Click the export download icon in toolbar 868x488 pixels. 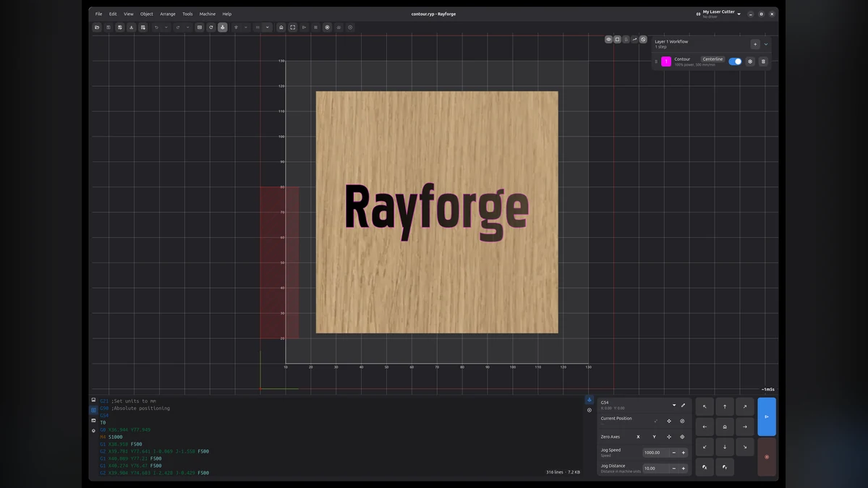click(132, 27)
